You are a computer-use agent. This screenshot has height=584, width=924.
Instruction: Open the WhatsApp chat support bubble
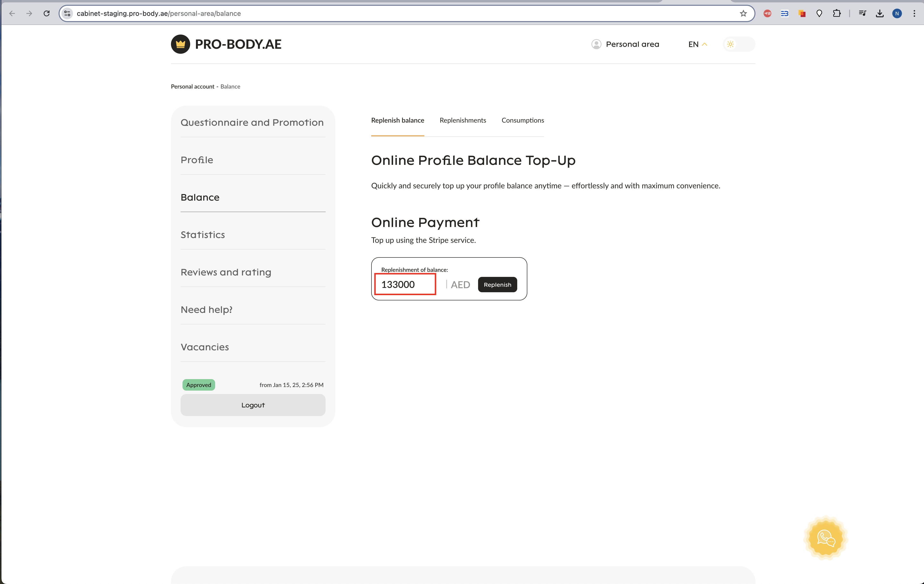[825, 538]
